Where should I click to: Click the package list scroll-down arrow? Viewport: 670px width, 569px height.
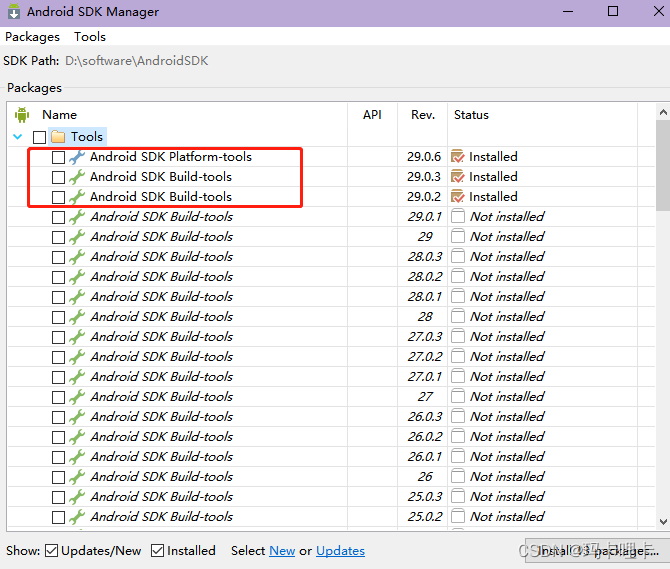[663, 522]
